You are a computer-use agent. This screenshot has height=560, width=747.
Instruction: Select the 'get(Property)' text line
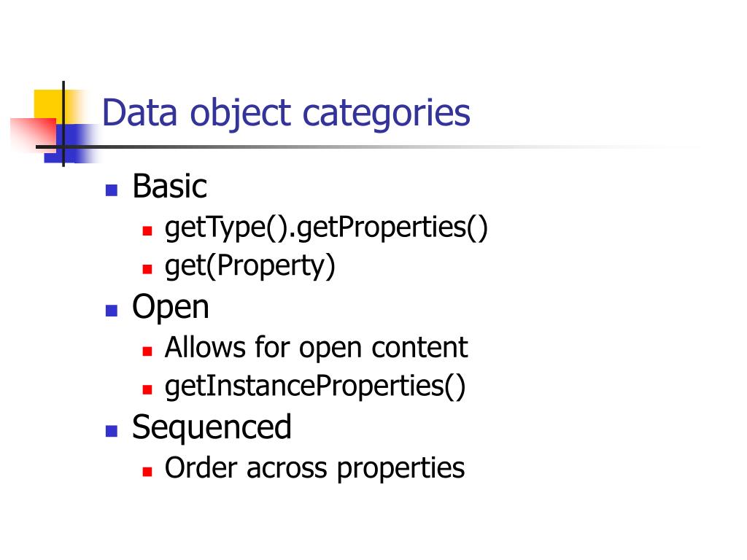coord(250,266)
